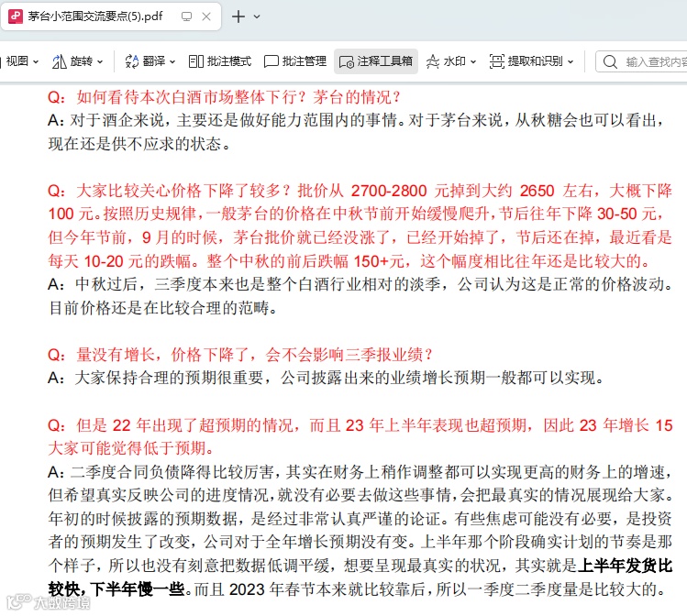Toggle the 注释工具箱 annotation toolbox
This screenshot has height=616, width=687.
pyautogui.click(x=376, y=61)
